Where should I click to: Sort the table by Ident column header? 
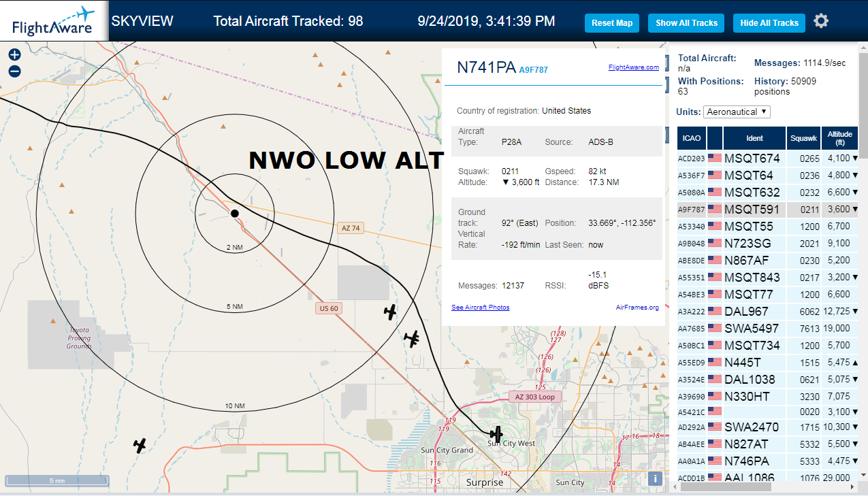(754, 138)
